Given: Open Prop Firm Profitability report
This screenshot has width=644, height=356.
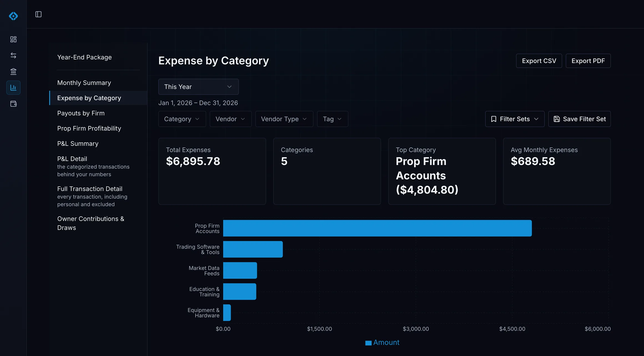Looking at the screenshot, I should point(89,128).
